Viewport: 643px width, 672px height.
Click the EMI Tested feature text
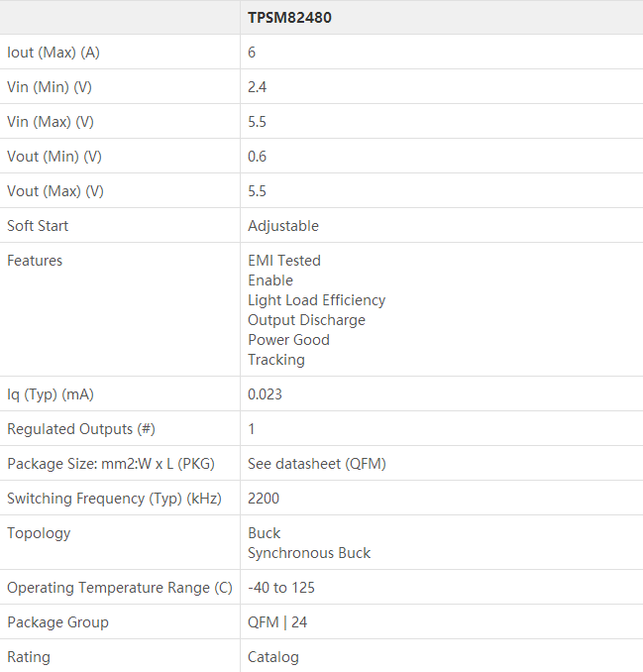tap(284, 261)
